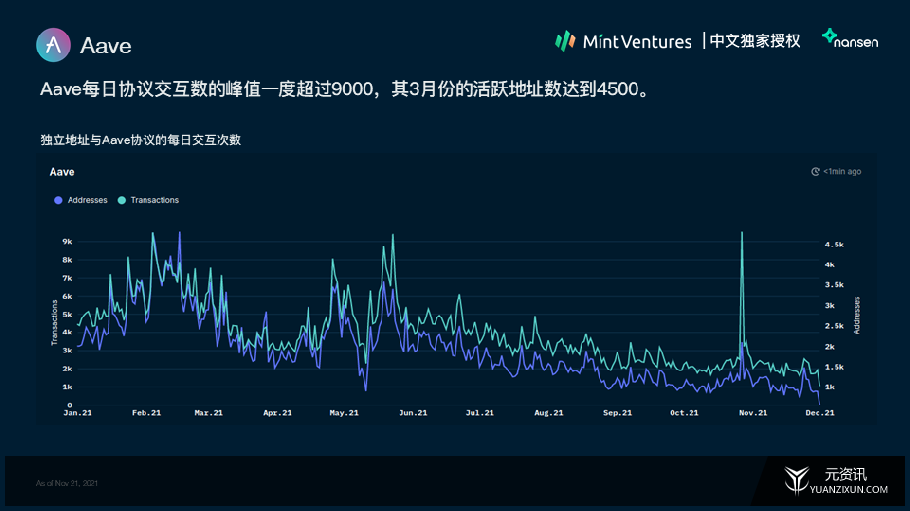Screen dimensions: 910x511
Task: Click the YUANZIXUN.COM link text
Action: click(848, 490)
